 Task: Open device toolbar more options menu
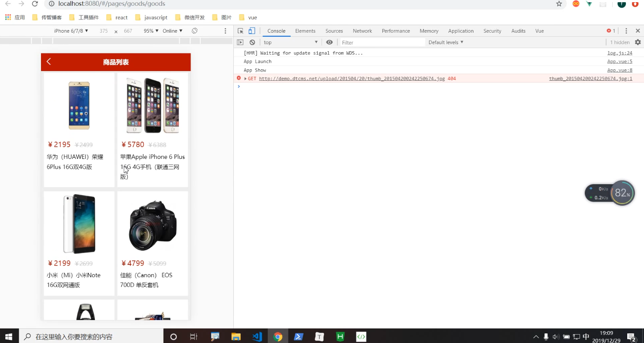225,31
